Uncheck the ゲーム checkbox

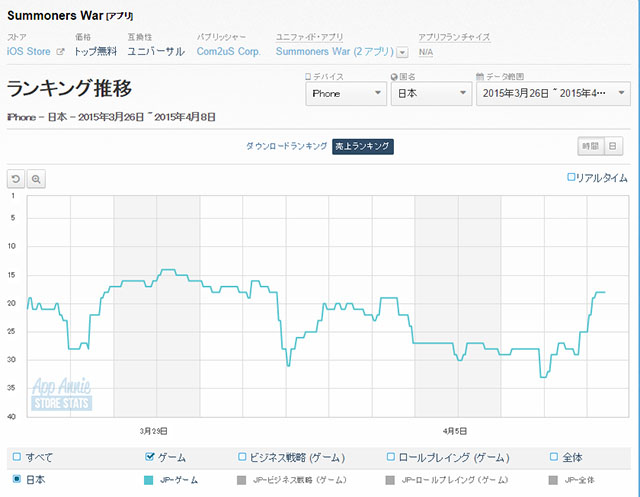pyautogui.click(x=149, y=457)
